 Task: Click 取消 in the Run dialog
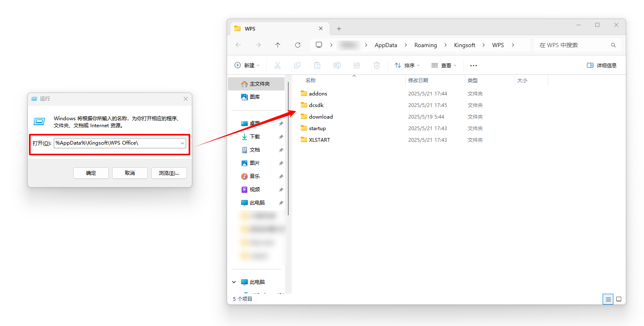point(130,173)
